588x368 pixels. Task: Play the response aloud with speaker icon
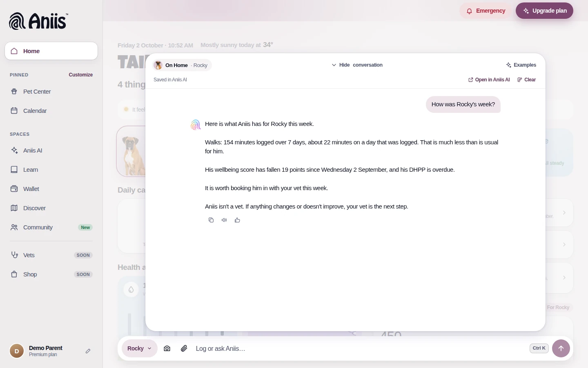tap(224, 220)
